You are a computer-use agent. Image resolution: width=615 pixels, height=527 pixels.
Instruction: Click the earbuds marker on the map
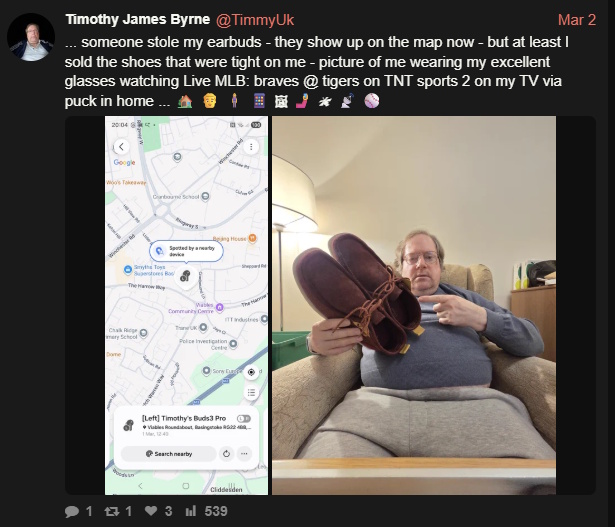coord(186,276)
